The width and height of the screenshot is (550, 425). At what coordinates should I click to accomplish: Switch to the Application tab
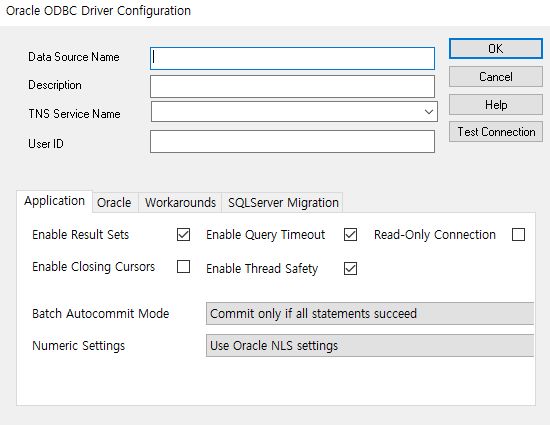[x=54, y=201]
